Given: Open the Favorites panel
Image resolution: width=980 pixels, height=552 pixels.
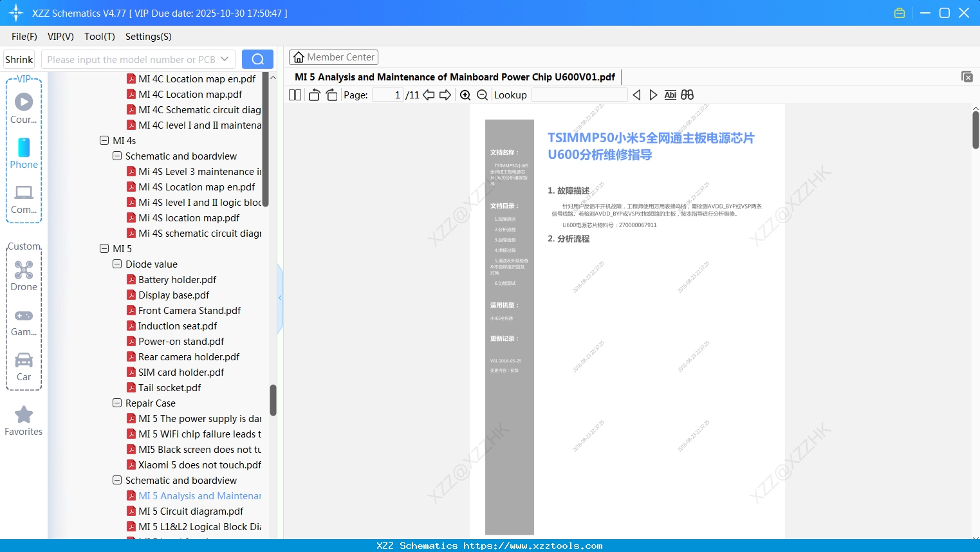Looking at the screenshot, I should pyautogui.click(x=23, y=419).
